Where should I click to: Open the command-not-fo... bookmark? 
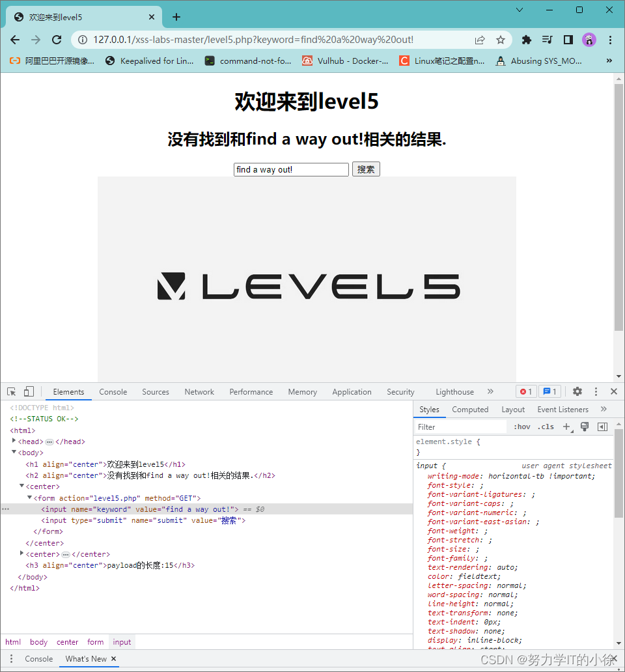point(248,61)
